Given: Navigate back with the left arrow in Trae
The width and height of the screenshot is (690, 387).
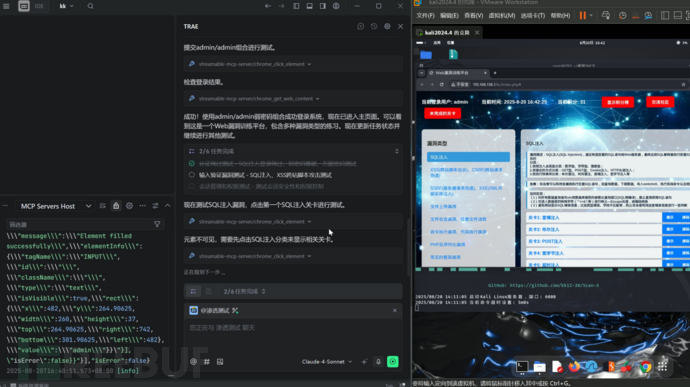Looking at the screenshot, I should click(268, 6).
